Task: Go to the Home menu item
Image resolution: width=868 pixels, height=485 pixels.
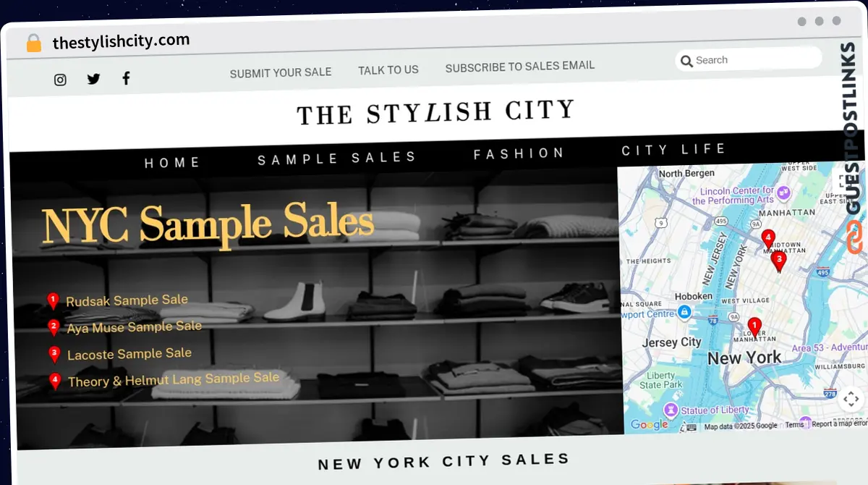Action: [172, 163]
